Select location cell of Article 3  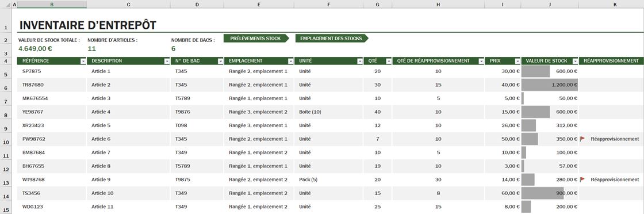click(x=259, y=98)
